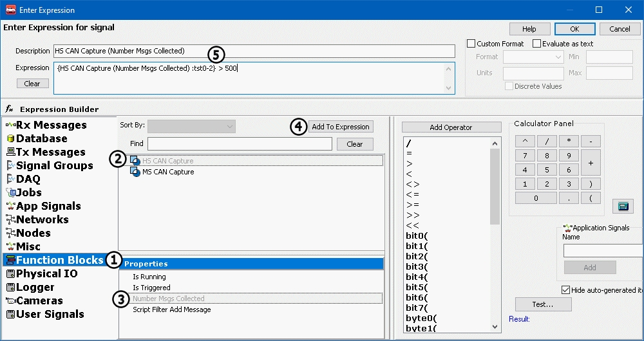Open the Sort By dropdown
This screenshot has height=341, width=644.
pyautogui.click(x=191, y=127)
